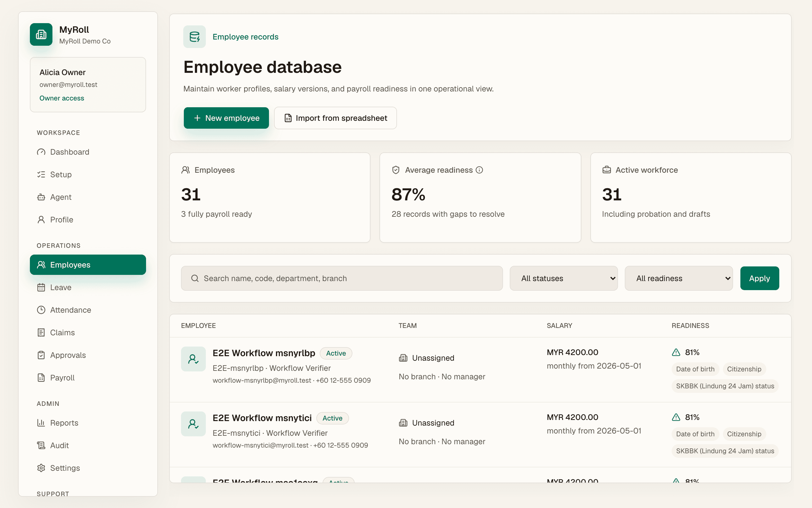This screenshot has height=508, width=812.
Task: Open the Audit page
Action: pos(88,445)
